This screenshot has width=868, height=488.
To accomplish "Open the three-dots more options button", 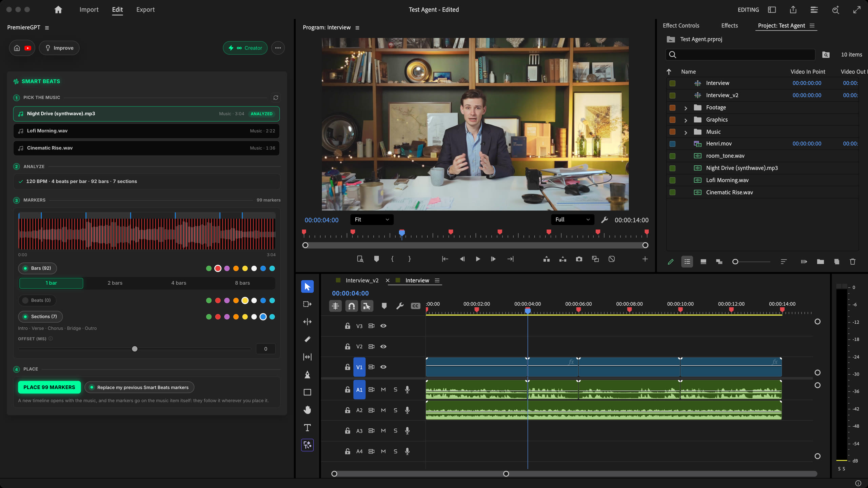I will click(x=278, y=48).
